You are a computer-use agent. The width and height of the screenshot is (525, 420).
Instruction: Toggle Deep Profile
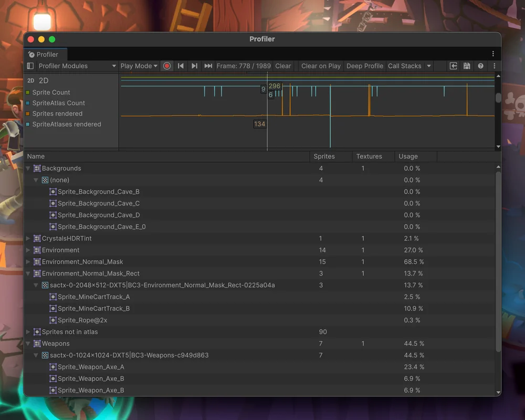[365, 66]
